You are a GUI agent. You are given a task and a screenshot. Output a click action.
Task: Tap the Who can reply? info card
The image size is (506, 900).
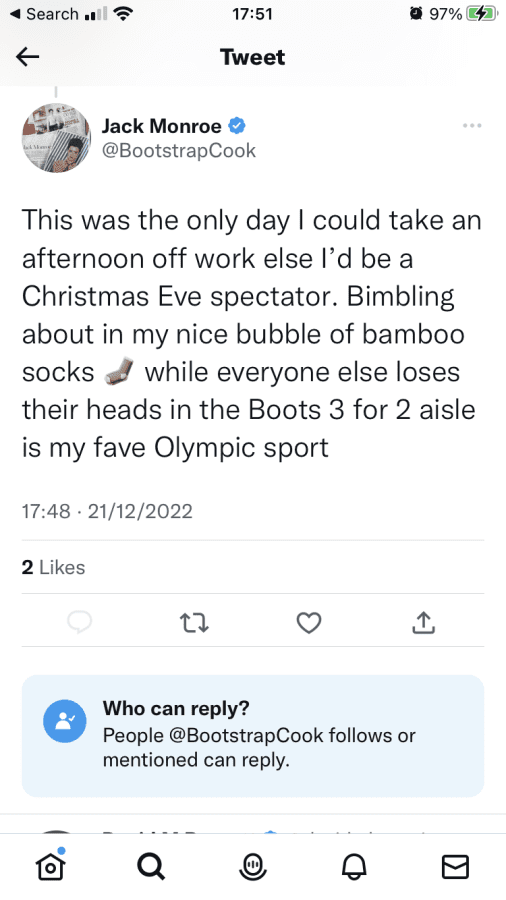[253, 736]
